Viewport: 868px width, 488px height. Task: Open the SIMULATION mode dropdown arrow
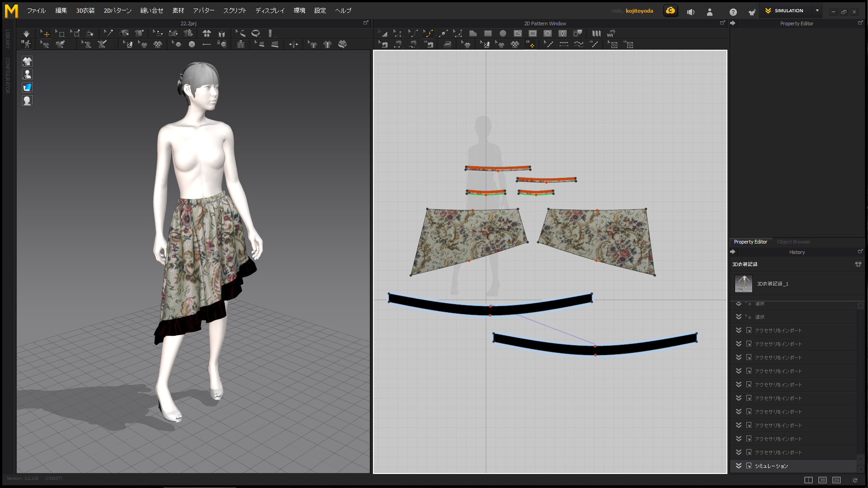[x=817, y=11]
